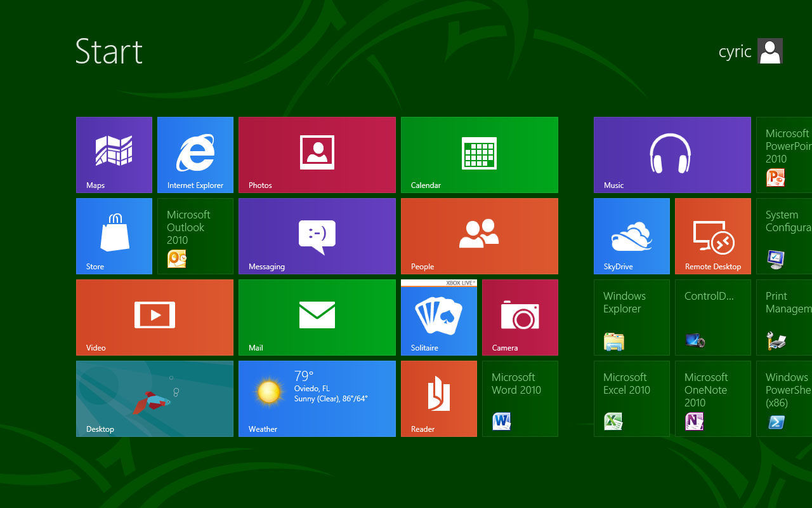Launch Internet Explorer tile
Image resolution: width=812 pixels, height=508 pixels.
(x=195, y=155)
